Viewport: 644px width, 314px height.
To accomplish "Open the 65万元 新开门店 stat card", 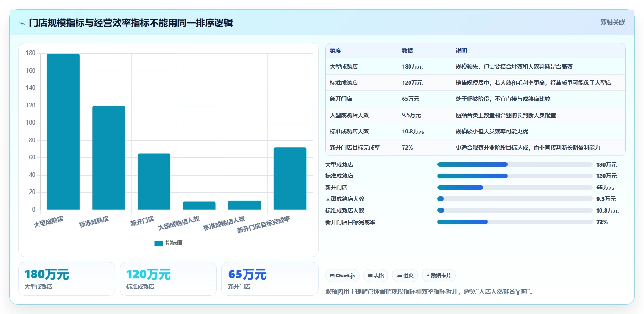I will point(270,279).
